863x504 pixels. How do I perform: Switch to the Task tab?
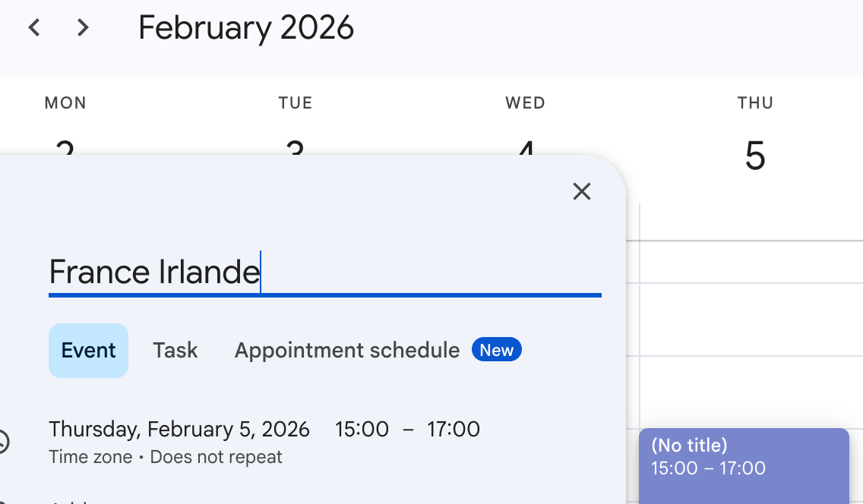[x=175, y=351]
